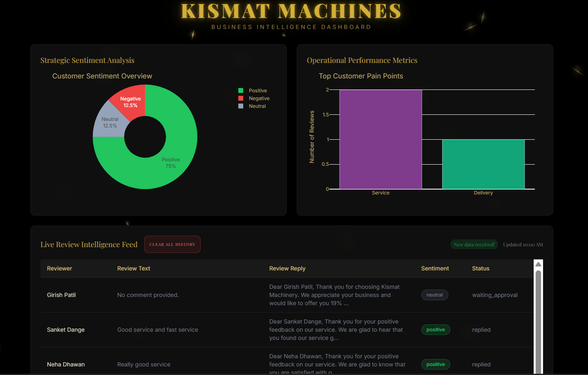Click the Neutral legend label text

pyautogui.click(x=257, y=106)
